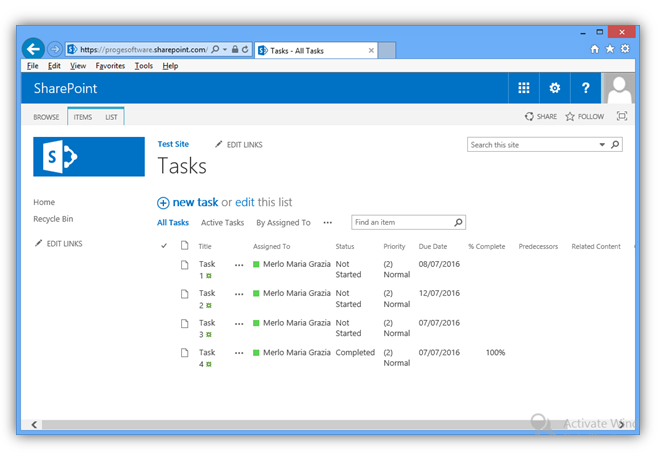Screen dimensions: 657x455
Task: Click the SharePoint site logo tile
Action: [x=89, y=157]
